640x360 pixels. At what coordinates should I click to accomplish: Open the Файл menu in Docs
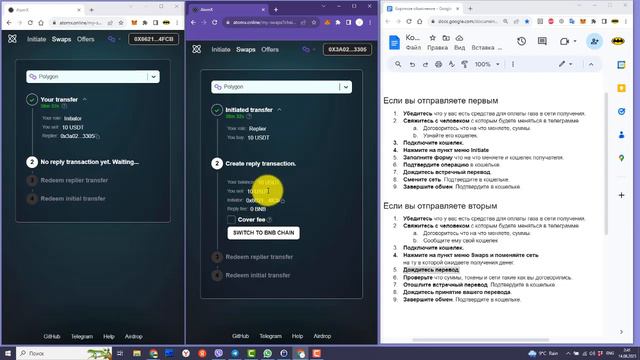tap(413, 48)
